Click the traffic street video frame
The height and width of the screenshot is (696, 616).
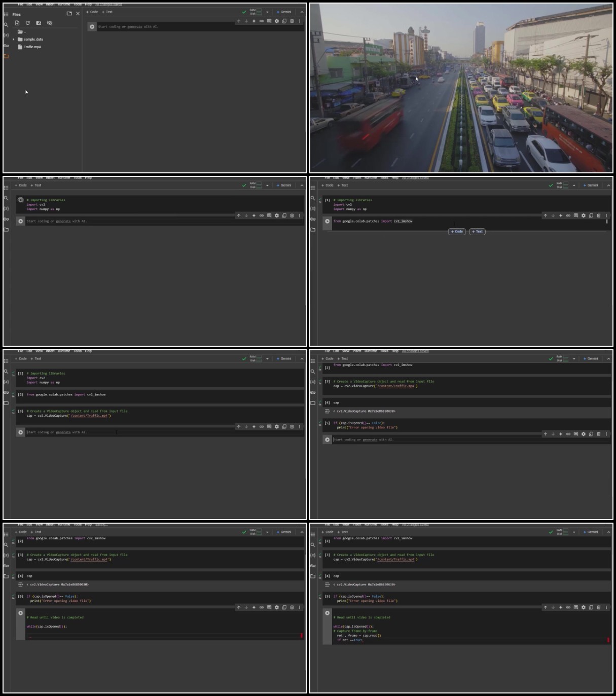tap(461, 88)
